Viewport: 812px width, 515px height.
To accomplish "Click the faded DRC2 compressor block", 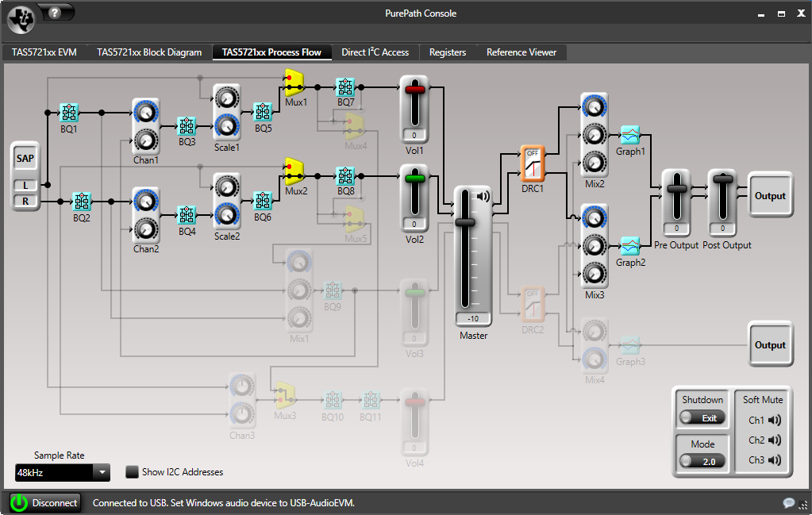I will (x=533, y=304).
